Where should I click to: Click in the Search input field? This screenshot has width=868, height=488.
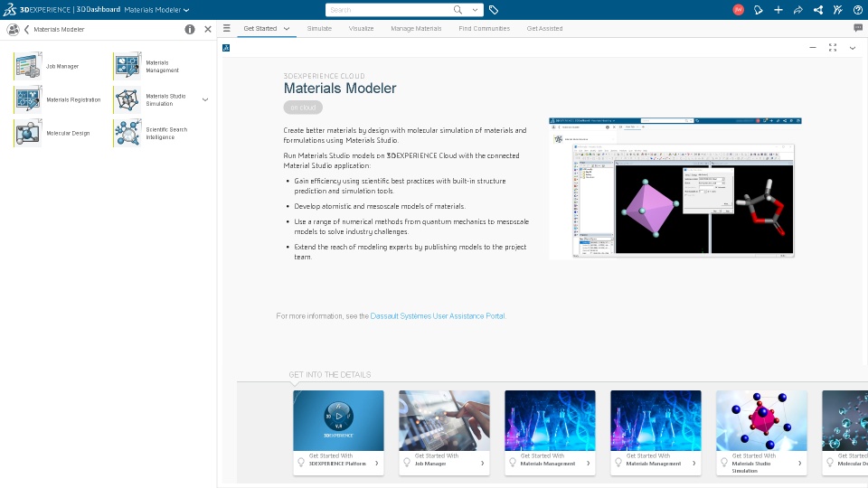390,9
